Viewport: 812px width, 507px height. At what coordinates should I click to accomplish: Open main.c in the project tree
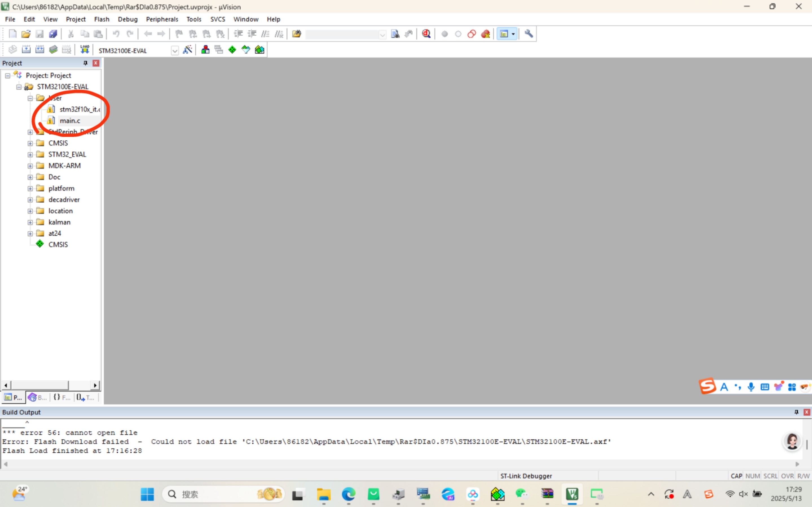point(70,121)
